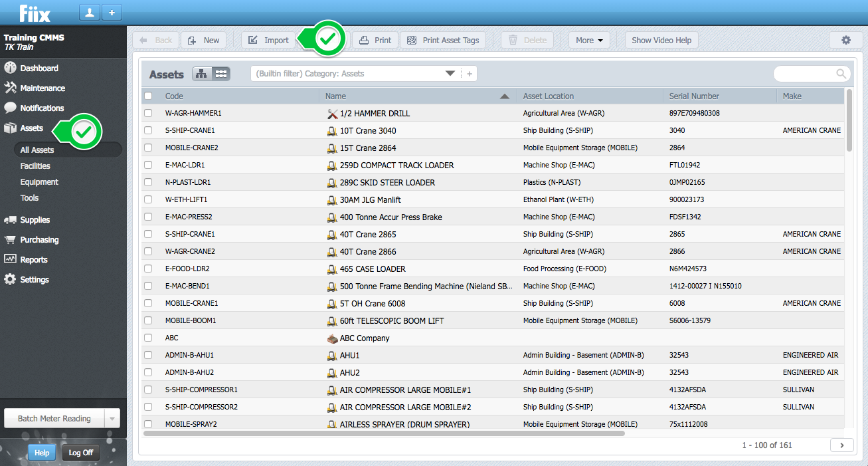Open the More dropdown menu

click(x=589, y=40)
